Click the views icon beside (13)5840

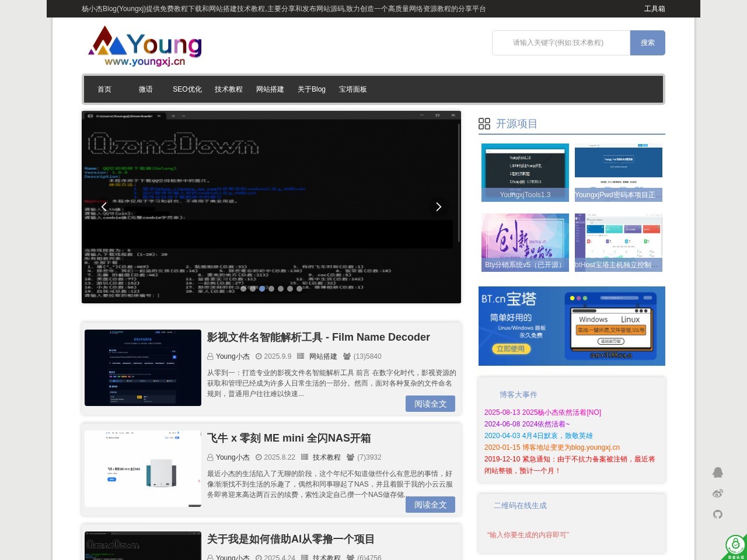click(347, 356)
